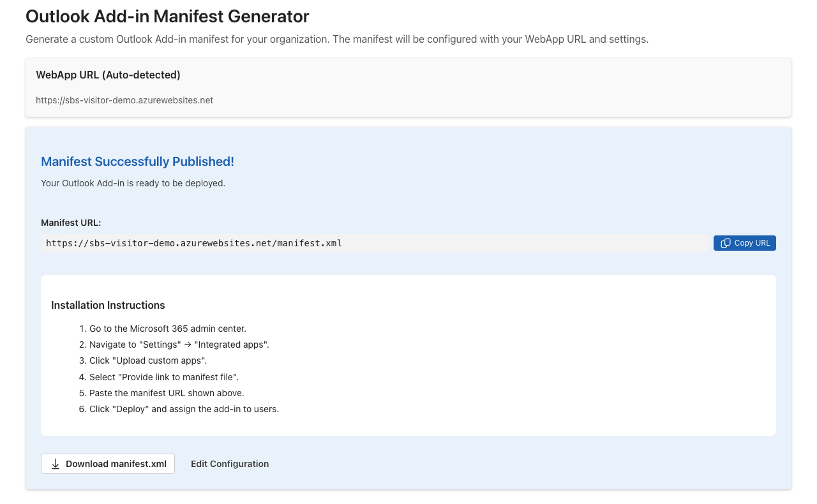This screenshot has width=817, height=504.
Task: Open Edit Configuration
Action: [230, 464]
